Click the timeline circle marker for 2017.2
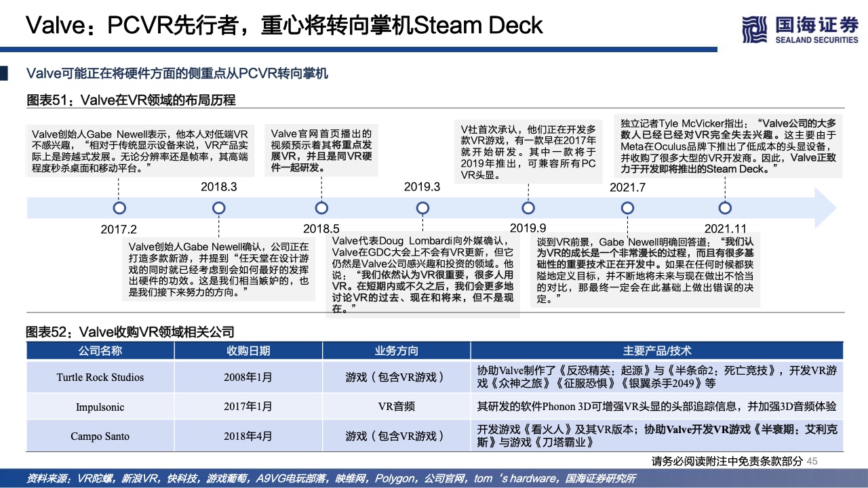Viewport: 868px width, 488px height. 119,208
